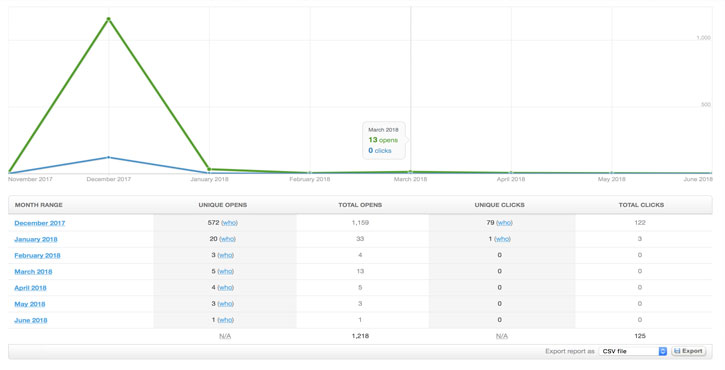Click the December 2017 opens peak point on chart
The width and height of the screenshot is (725, 370).
[109, 19]
